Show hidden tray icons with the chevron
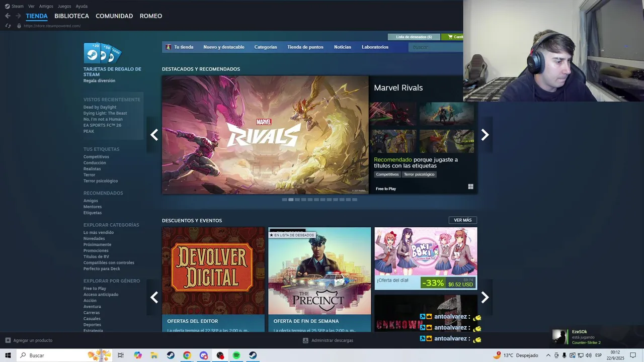 pos(548,355)
